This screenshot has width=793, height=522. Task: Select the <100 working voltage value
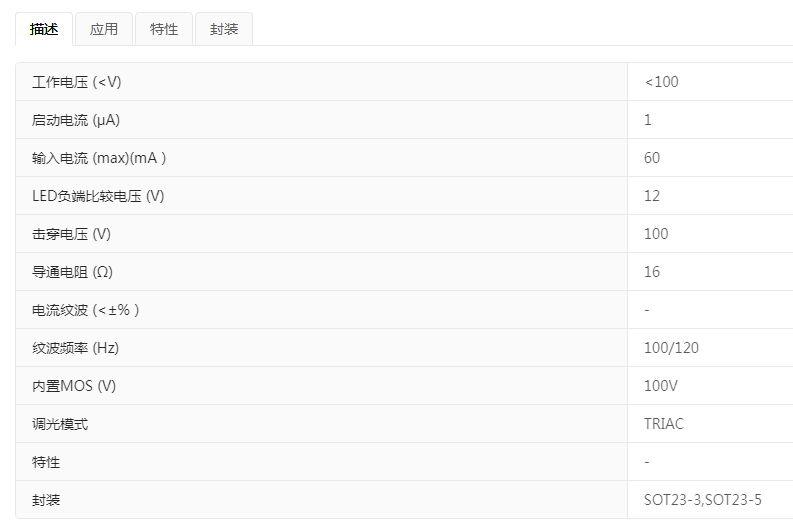click(661, 82)
